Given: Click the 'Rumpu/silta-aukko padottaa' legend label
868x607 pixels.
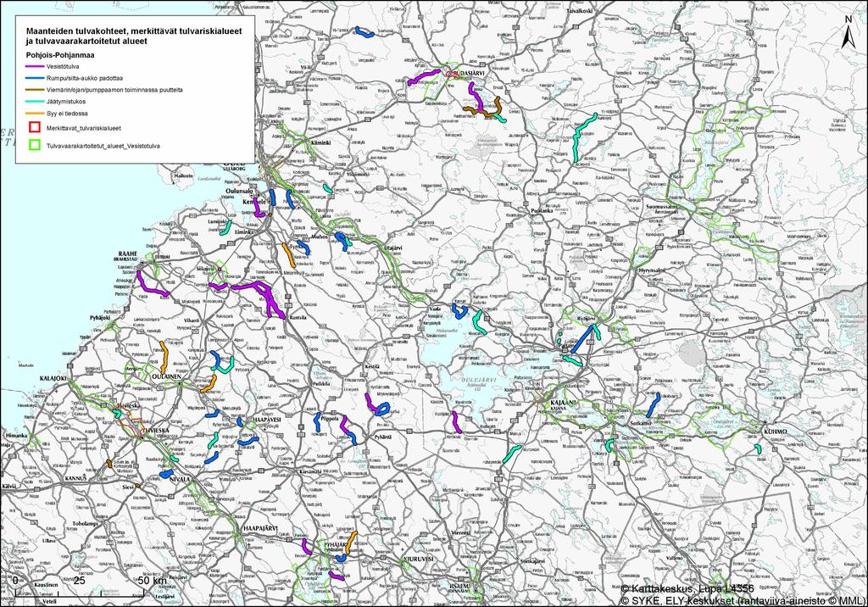Looking at the screenshot, I should click(85, 78).
